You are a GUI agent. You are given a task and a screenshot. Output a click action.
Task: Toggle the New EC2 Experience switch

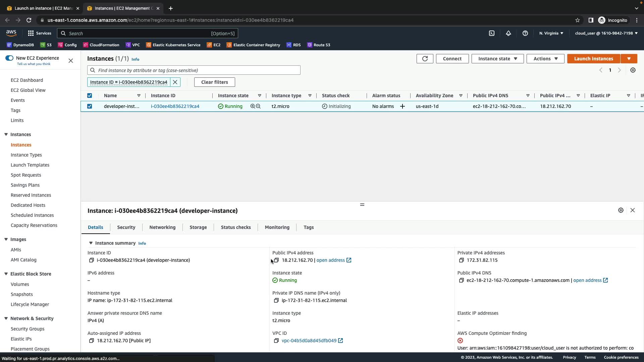tap(9, 58)
